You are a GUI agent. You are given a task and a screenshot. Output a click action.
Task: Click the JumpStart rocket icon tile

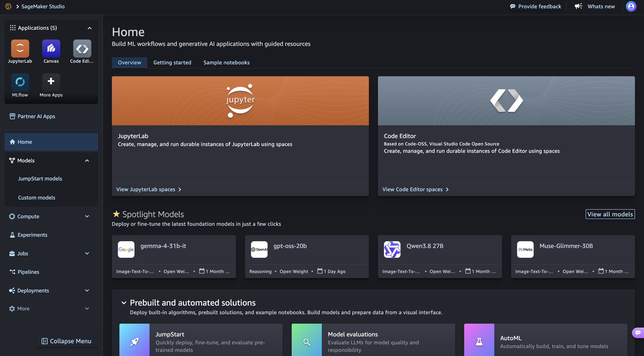[135, 340]
